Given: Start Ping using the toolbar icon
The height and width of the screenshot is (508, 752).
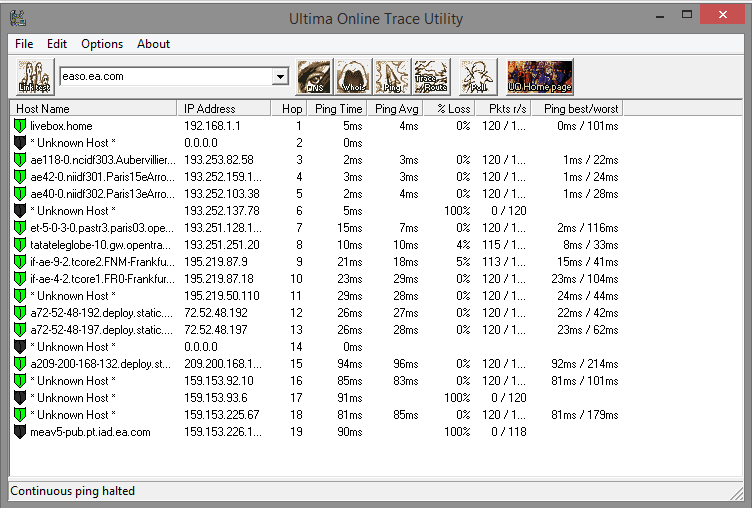Looking at the screenshot, I should coord(391,77).
